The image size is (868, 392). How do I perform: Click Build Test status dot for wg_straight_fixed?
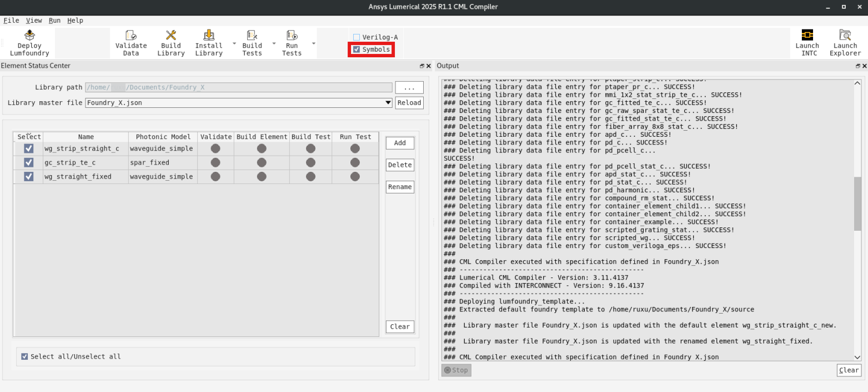point(310,176)
